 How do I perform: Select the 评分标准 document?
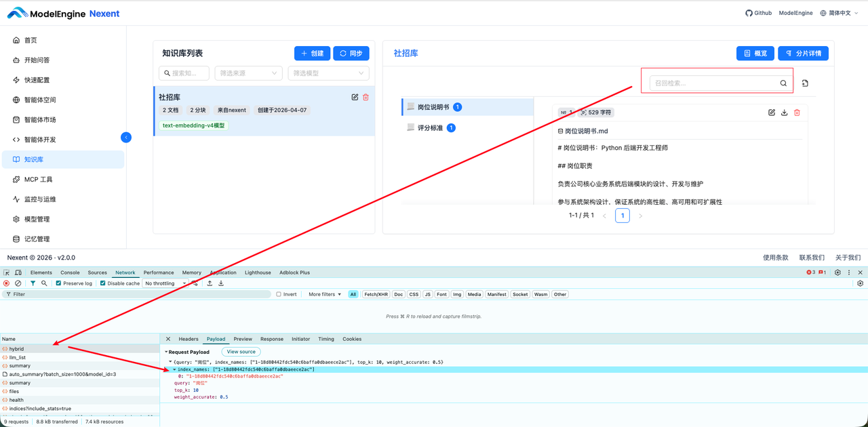(468, 127)
